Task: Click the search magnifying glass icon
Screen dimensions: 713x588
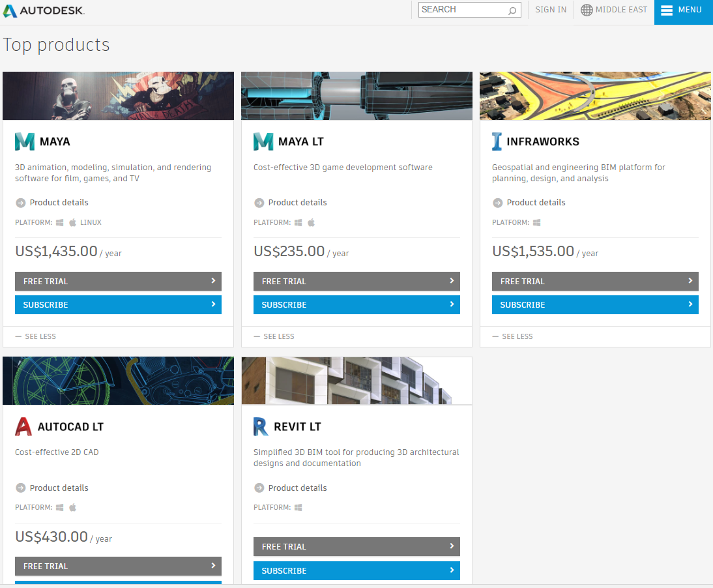Action: (x=512, y=10)
